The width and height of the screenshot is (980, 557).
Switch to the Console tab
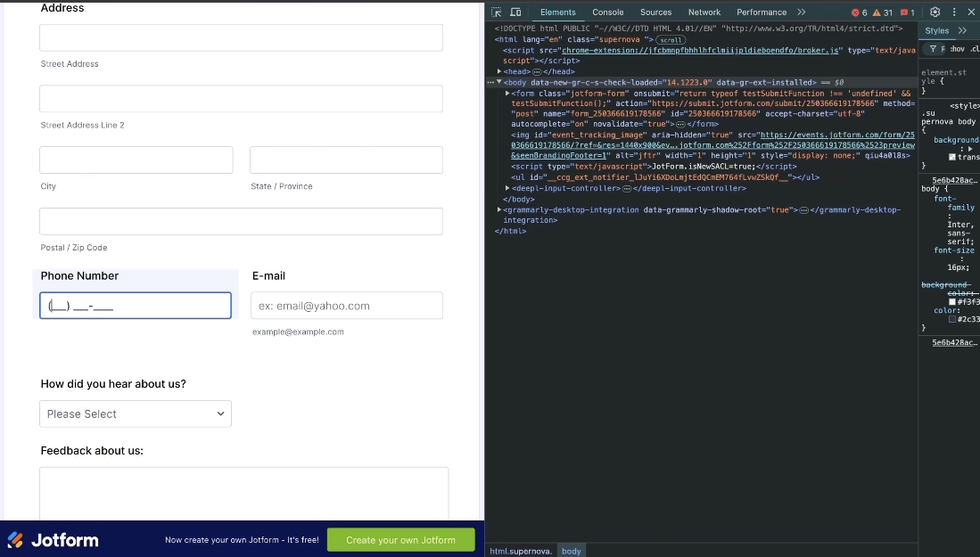608,12
